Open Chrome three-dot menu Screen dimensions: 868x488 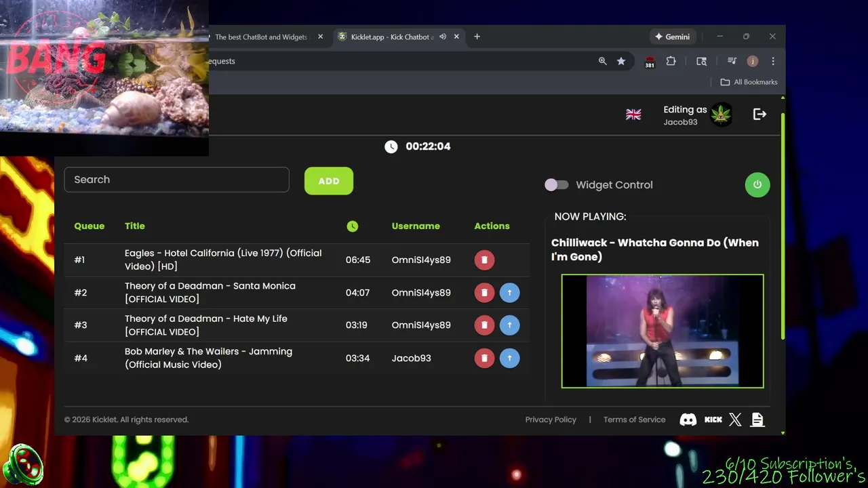coord(772,61)
